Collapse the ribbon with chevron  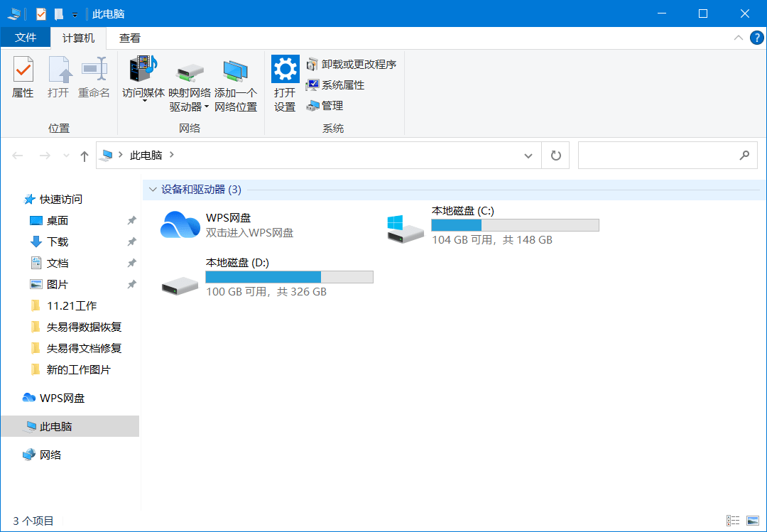(739, 38)
